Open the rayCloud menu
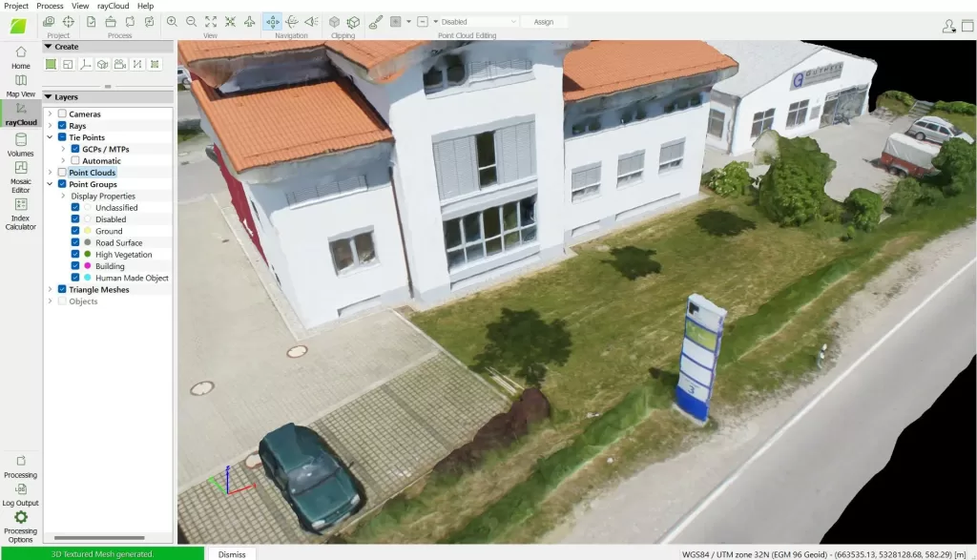Screen dimensions: 977x560 pyautogui.click(x=113, y=6)
